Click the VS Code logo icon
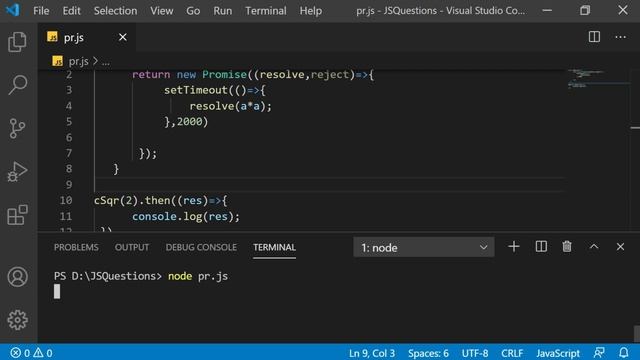The height and width of the screenshot is (360, 640). [x=12, y=10]
